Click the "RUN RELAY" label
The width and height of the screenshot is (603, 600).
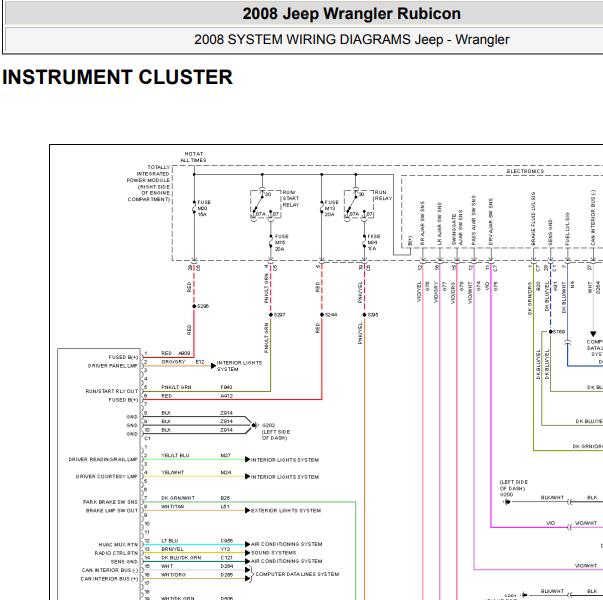click(383, 195)
